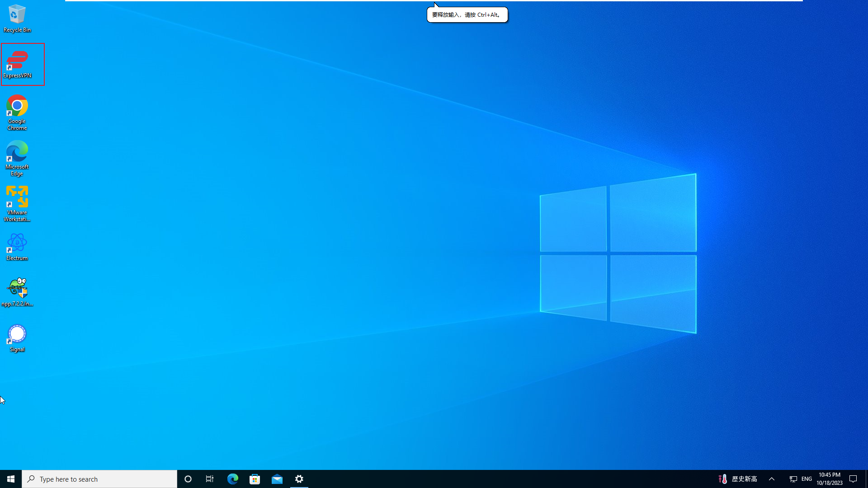868x488 pixels.
Task: Open the taskbar clock and calendar
Action: [x=830, y=479]
